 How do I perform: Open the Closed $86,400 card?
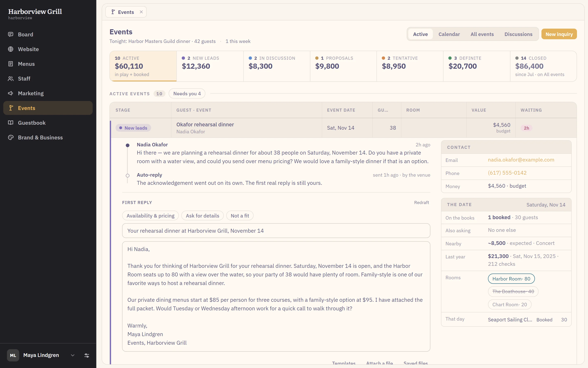[543, 66]
